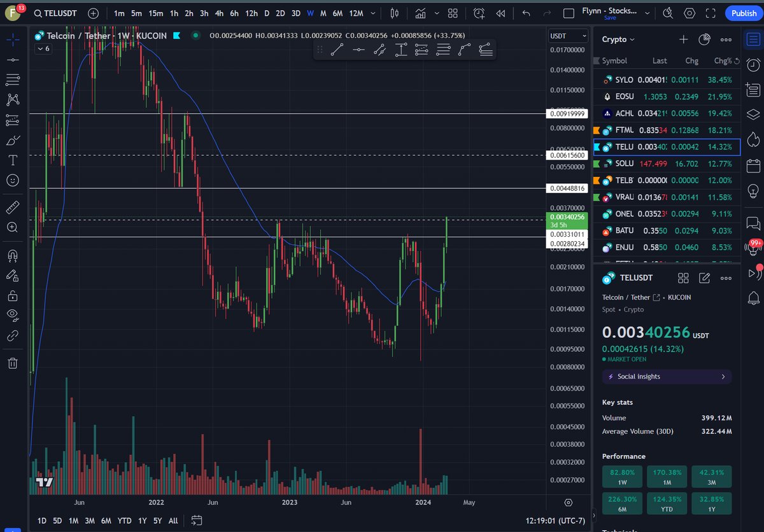Viewport: 764px width, 532px height.
Task: Add a symbol to the watchlist
Action: (683, 39)
